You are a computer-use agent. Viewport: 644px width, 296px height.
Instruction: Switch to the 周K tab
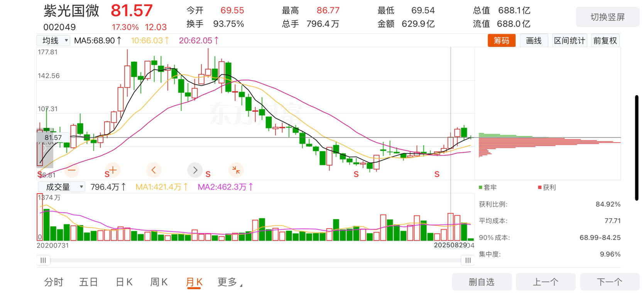(x=159, y=282)
